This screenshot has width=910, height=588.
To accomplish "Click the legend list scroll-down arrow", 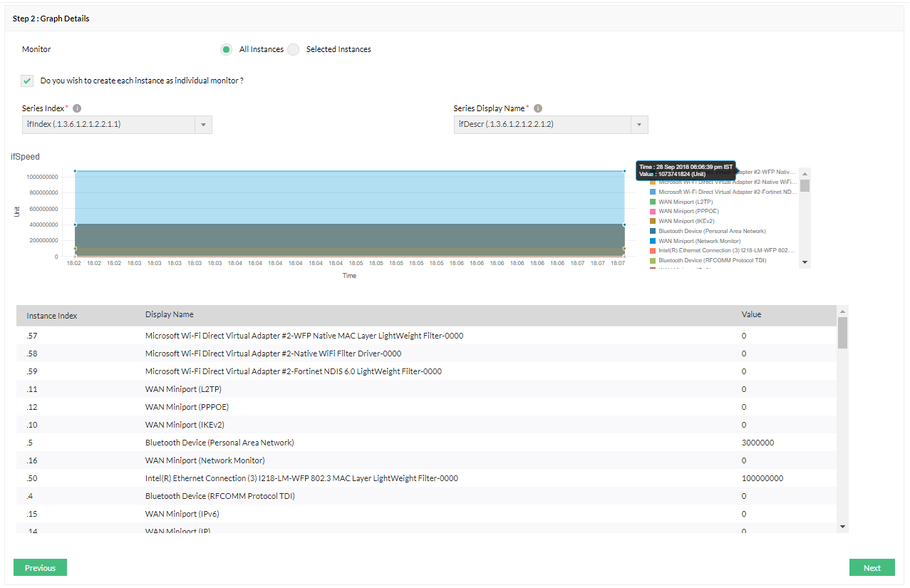I will (805, 262).
